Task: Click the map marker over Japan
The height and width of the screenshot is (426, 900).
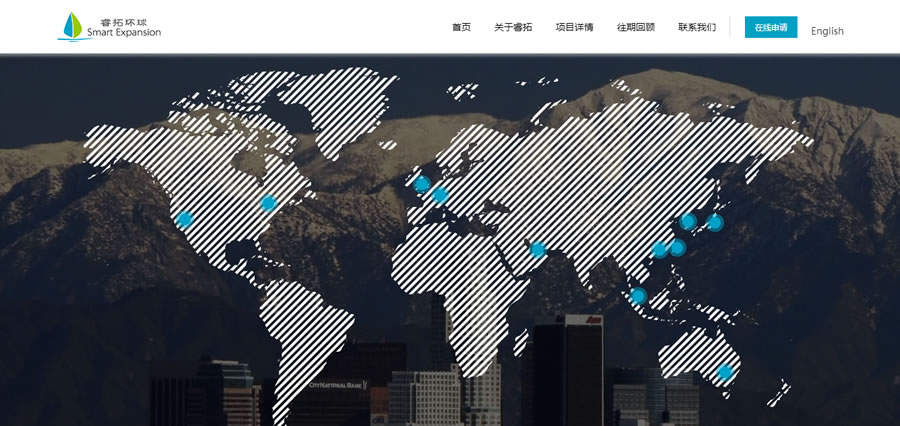Action: [715, 222]
